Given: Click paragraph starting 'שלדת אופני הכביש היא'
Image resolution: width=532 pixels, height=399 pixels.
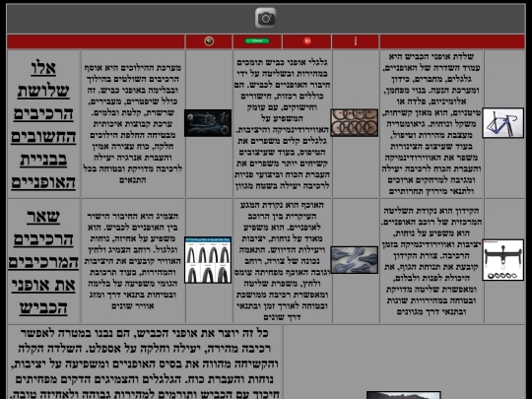Looking at the screenshot, I should click(x=432, y=124).
